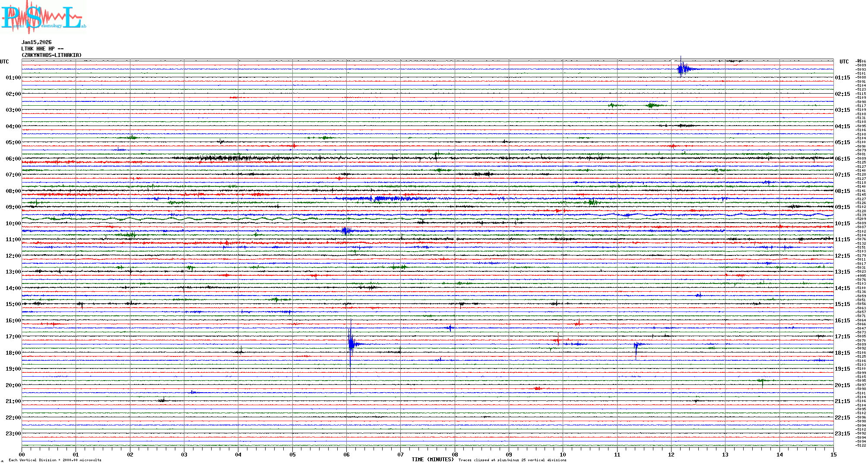Click the Jan15,2026 date label
The height and width of the screenshot is (466, 868).
[36, 42]
